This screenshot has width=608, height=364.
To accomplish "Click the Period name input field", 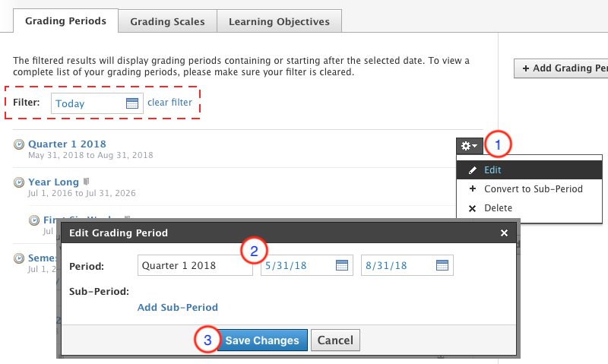I will click(x=195, y=265).
